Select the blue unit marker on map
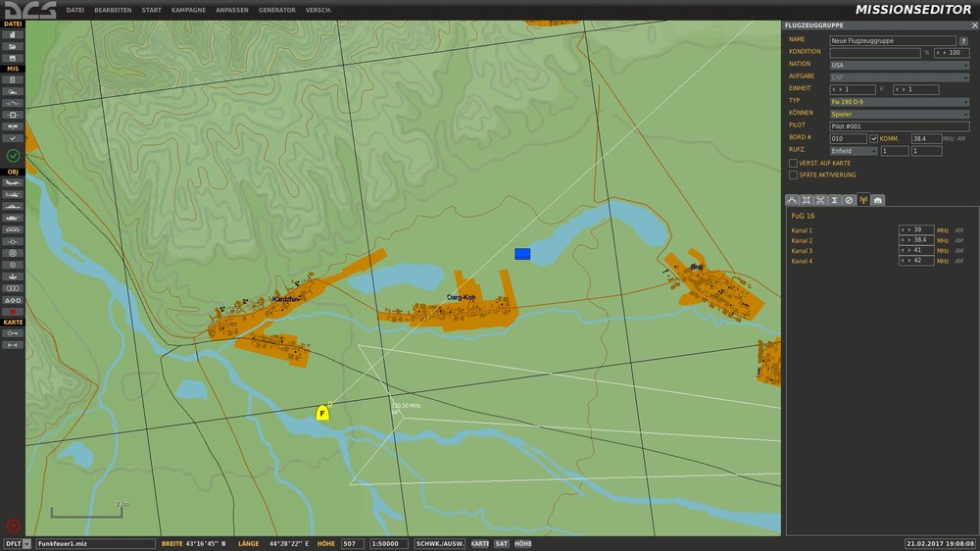Viewport: 980px width, 551px height. tap(522, 254)
